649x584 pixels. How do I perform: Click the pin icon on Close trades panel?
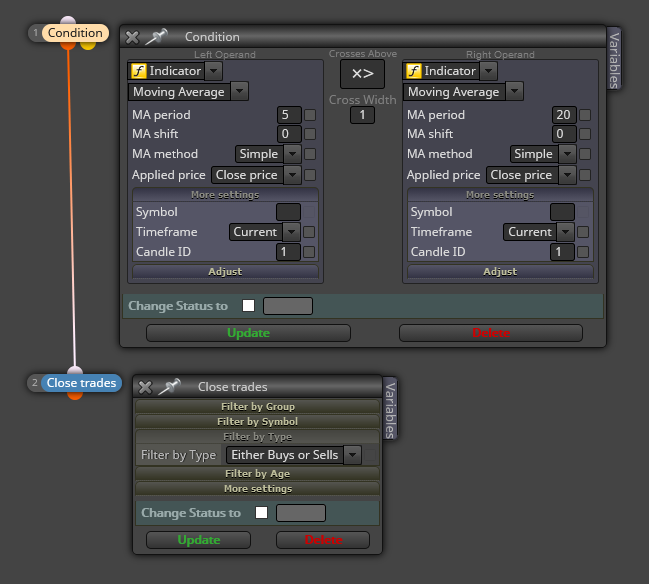coord(170,387)
